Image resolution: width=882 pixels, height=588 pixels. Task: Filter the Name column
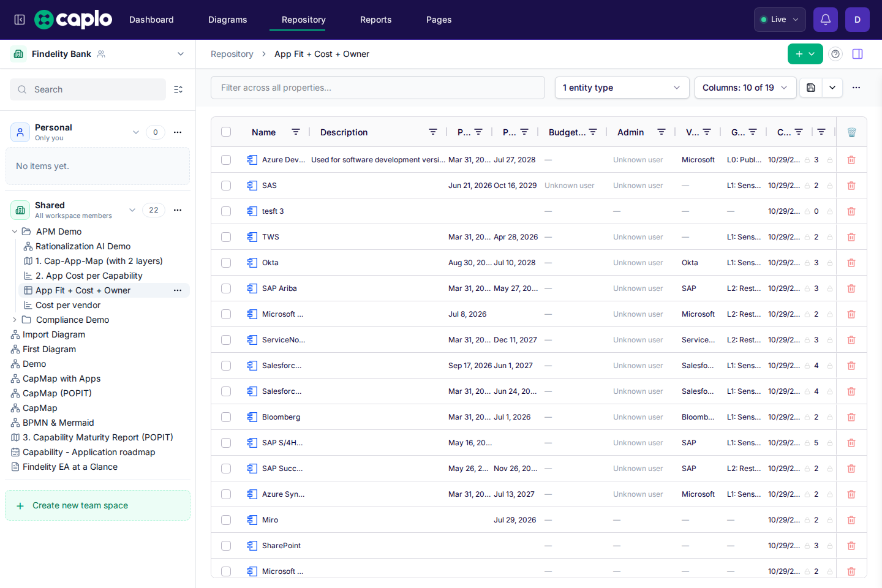pyautogui.click(x=296, y=132)
